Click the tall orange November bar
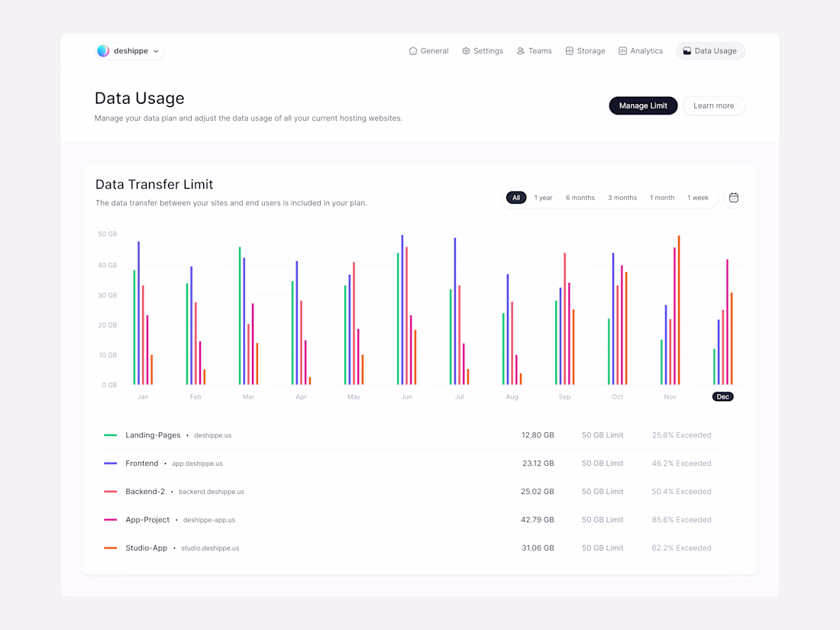Screen dimensions: 840x630 pos(679,310)
